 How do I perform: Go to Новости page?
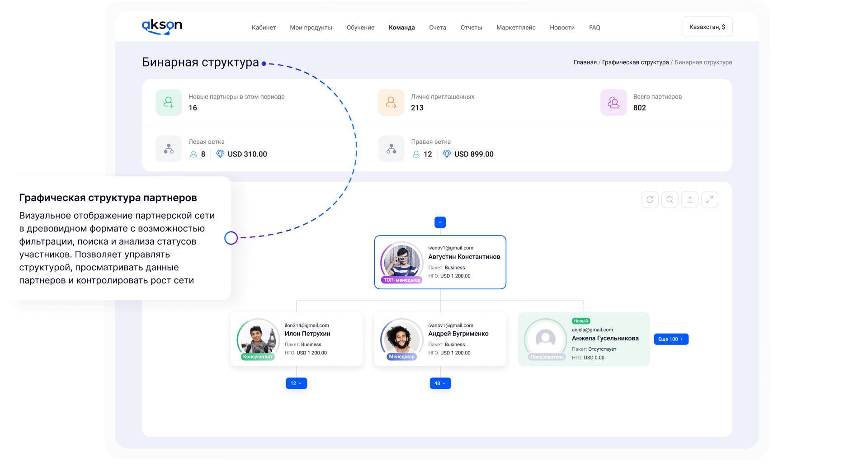[x=562, y=28]
